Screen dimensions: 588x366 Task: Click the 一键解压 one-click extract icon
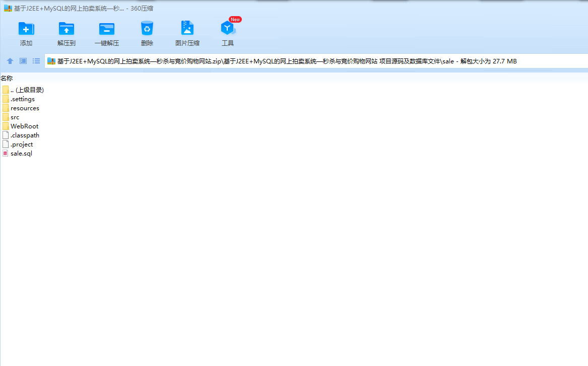click(x=107, y=29)
